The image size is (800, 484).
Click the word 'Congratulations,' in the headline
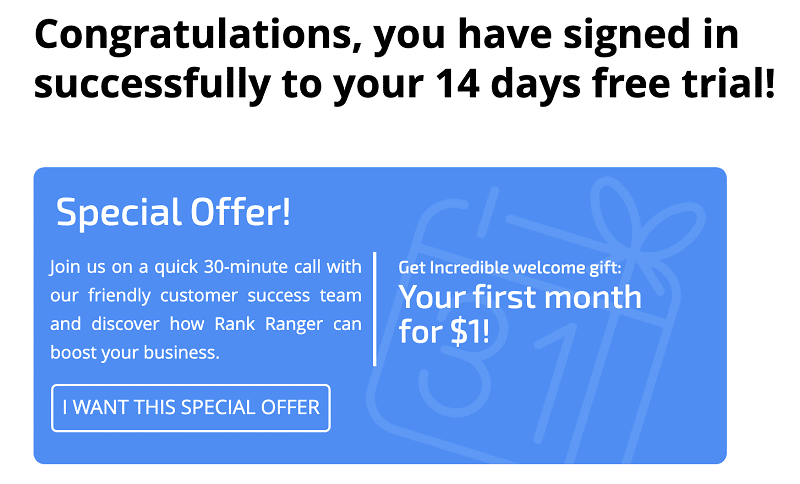tap(198, 36)
